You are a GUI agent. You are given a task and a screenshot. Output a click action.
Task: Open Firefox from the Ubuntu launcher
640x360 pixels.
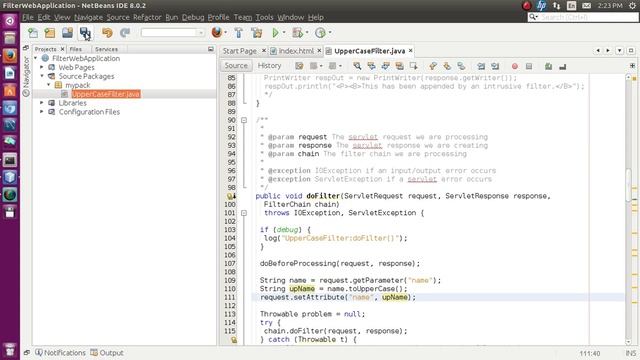tap(10, 56)
